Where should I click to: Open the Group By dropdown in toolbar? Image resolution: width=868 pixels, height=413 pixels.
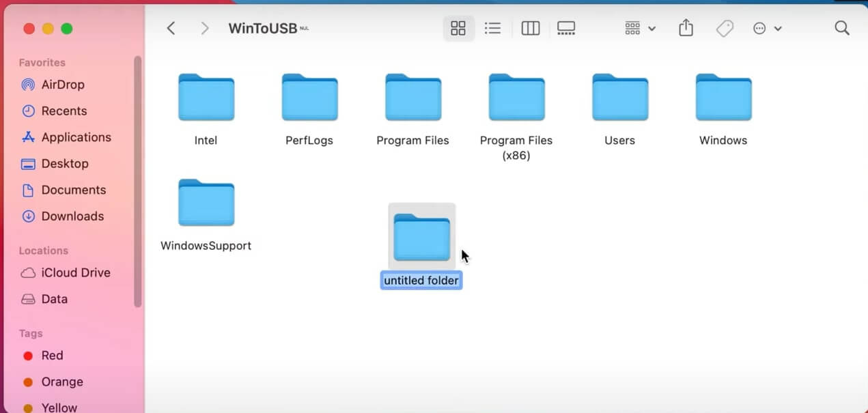click(x=640, y=28)
